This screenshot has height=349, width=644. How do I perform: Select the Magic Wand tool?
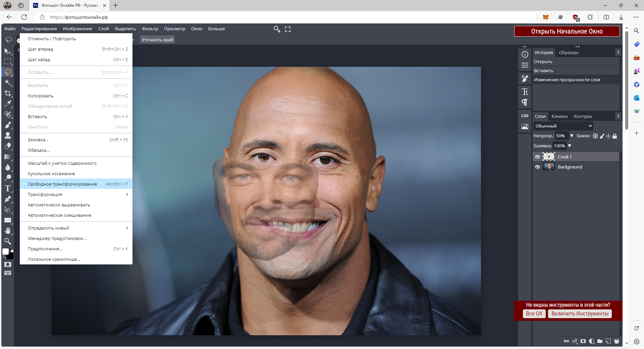(8, 83)
